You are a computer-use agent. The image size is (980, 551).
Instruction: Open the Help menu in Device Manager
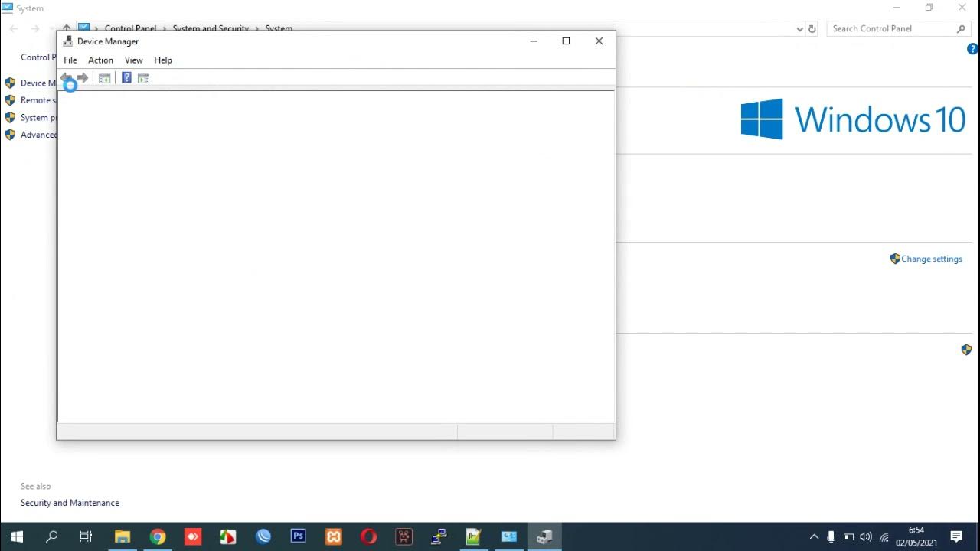(x=163, y=60)
